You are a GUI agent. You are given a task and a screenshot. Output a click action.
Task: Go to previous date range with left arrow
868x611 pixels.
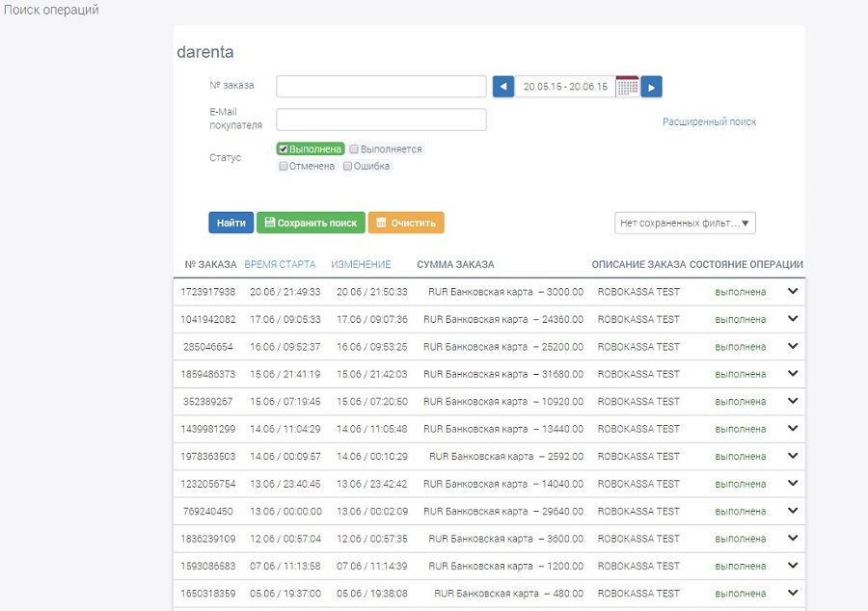tap(503, 87)
